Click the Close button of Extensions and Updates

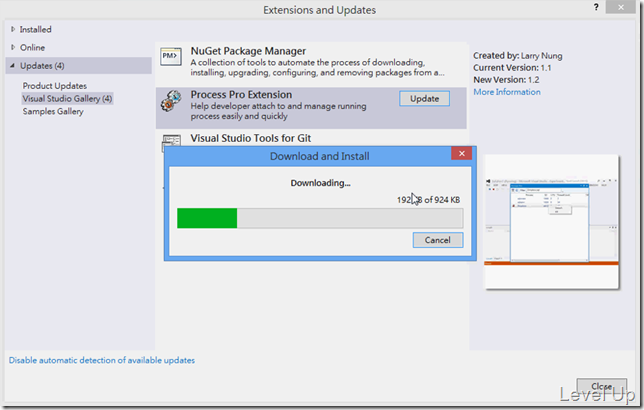(x=601, y=387)
